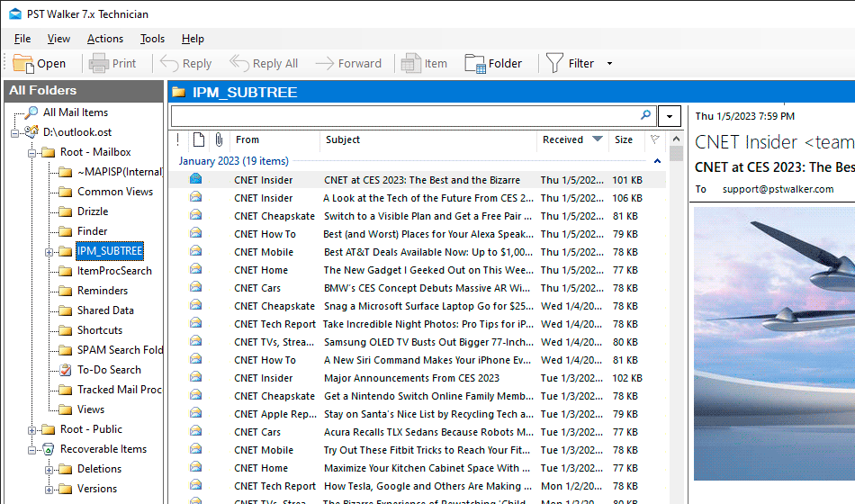Click the All Mail Items search icon

(x=32, y=112)
